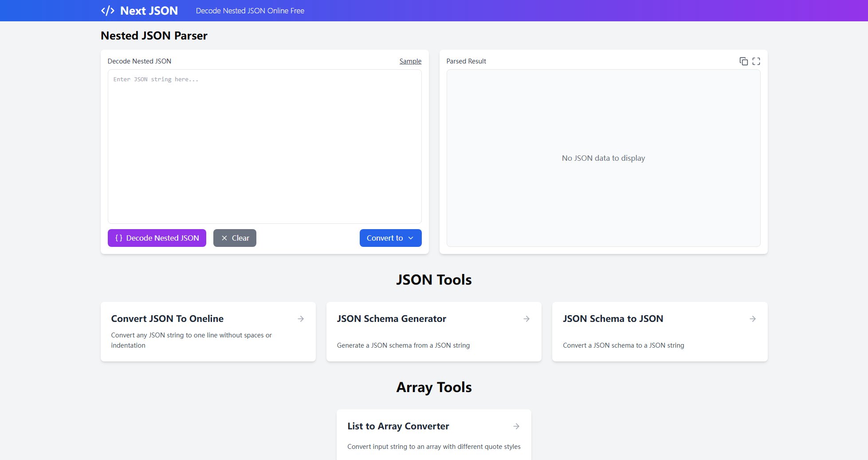Click arrow icon on JSON Schema to JSON
The image size is (868, 460).
click(x=753, y=319)
